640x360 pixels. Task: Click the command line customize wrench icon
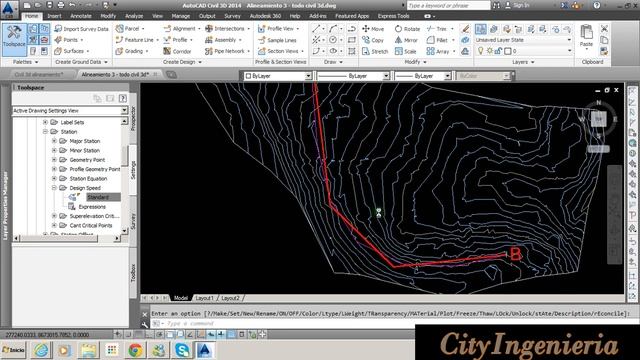pyautogui.click(x=144, y=324)
